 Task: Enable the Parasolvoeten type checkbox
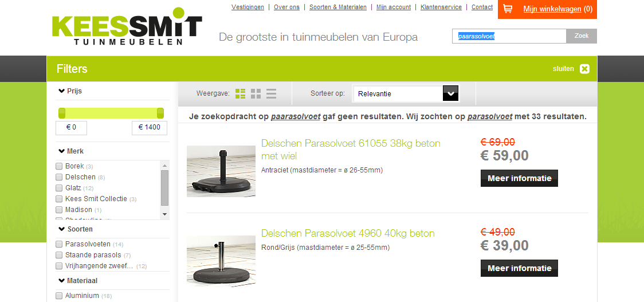pos(59,245)
